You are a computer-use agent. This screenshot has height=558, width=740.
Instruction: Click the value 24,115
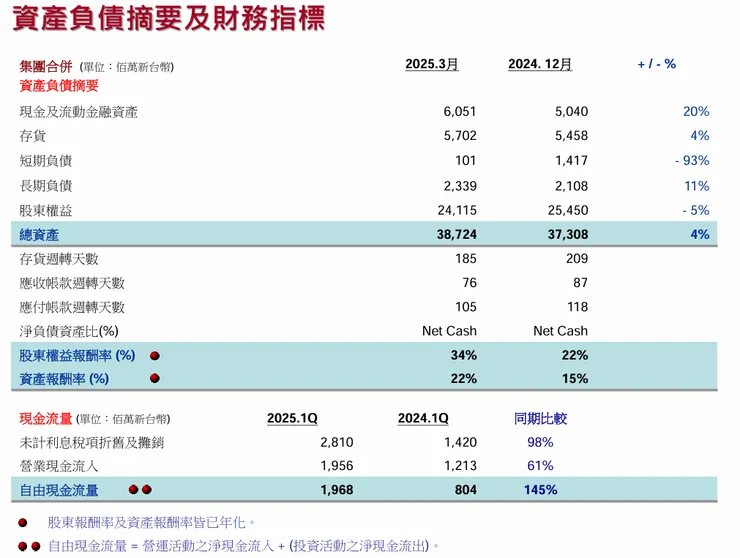coord(457,210)
